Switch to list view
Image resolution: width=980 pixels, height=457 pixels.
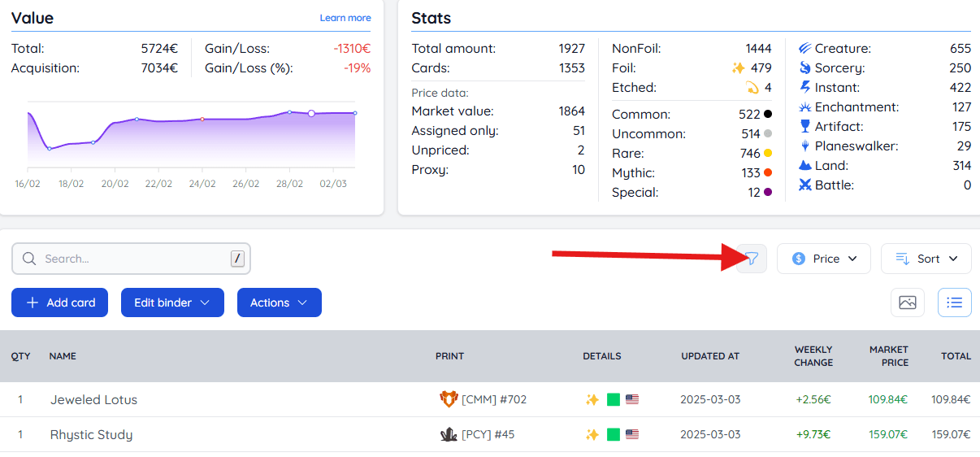(x=955, y=302)
